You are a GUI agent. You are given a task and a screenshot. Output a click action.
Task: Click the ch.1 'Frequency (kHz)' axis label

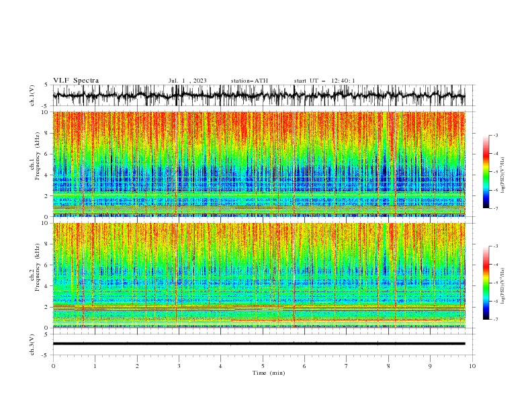tap(37, 156)
